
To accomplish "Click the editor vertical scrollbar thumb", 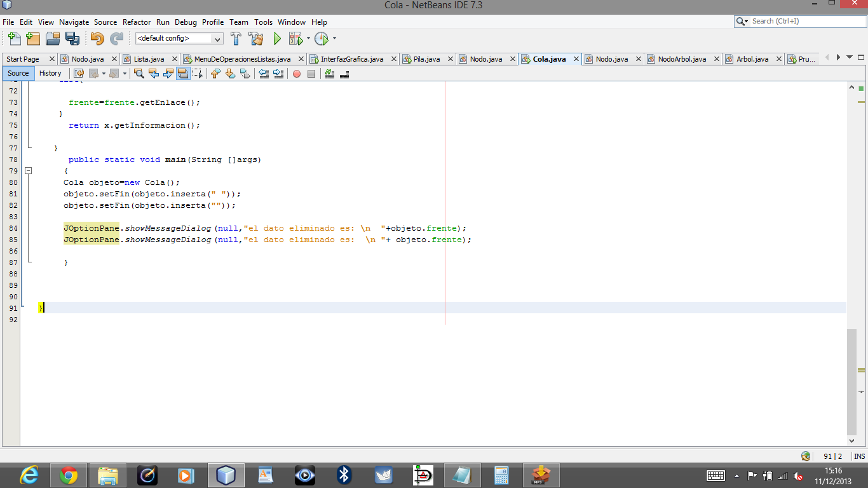I will coord(851,382).
